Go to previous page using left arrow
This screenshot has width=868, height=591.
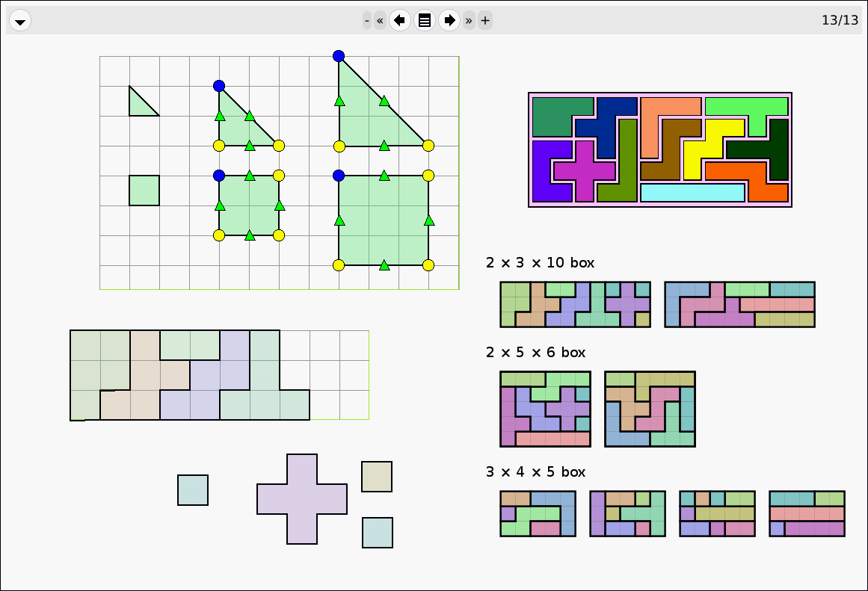coord(400,21)
